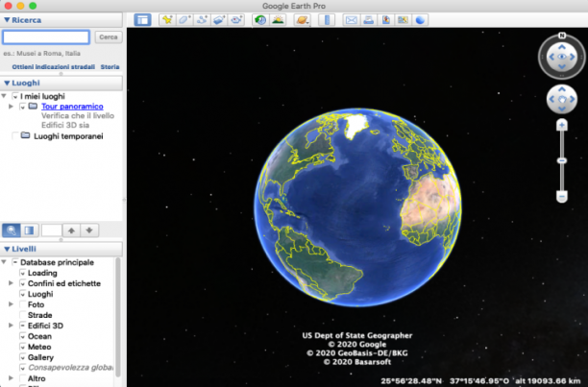This screenshot has width=588, height=387.
Task: Collapse the Ricerca panel header
Action: pyautogui.click(x=7, y=20)
